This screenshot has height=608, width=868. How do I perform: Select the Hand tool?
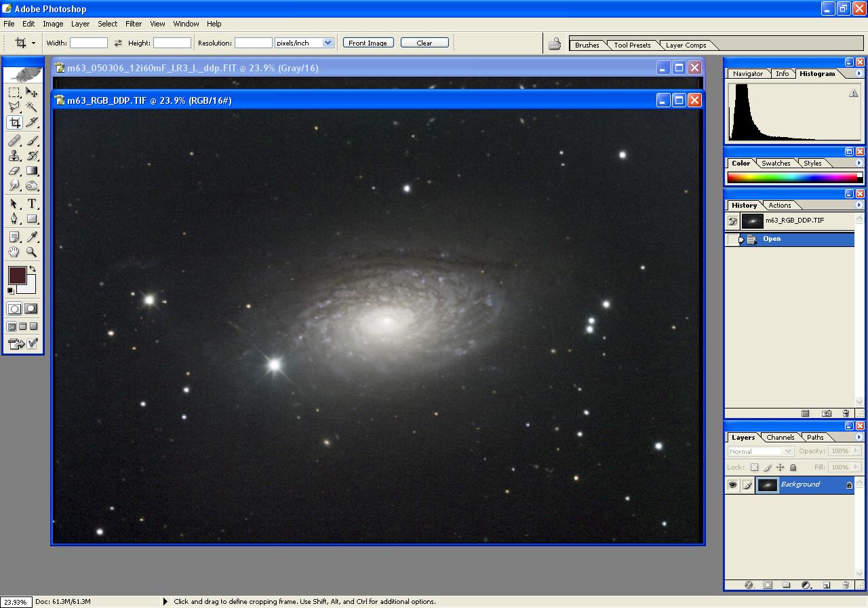[14, 252]
